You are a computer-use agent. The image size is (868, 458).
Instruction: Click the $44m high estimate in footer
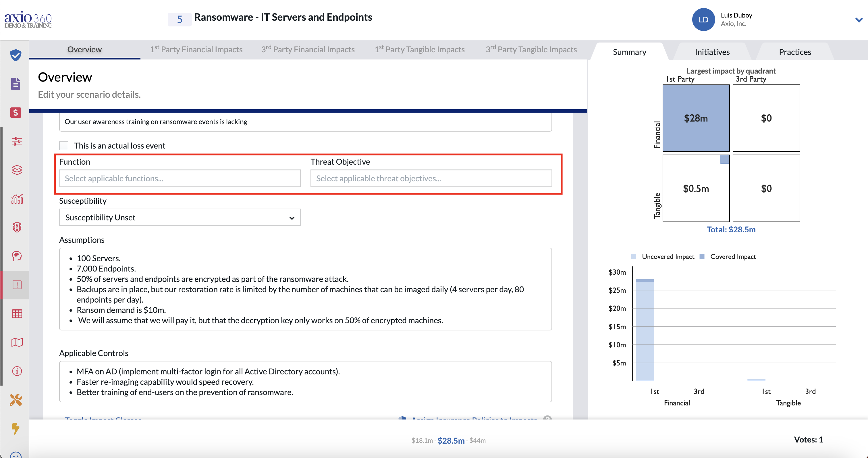[x=477, y=440]
